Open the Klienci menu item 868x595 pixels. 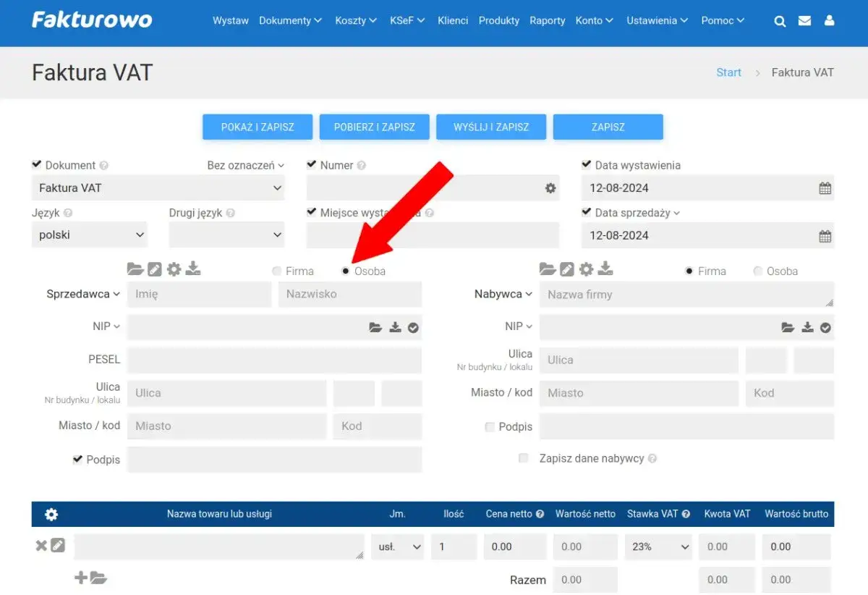tap(453, 21)
